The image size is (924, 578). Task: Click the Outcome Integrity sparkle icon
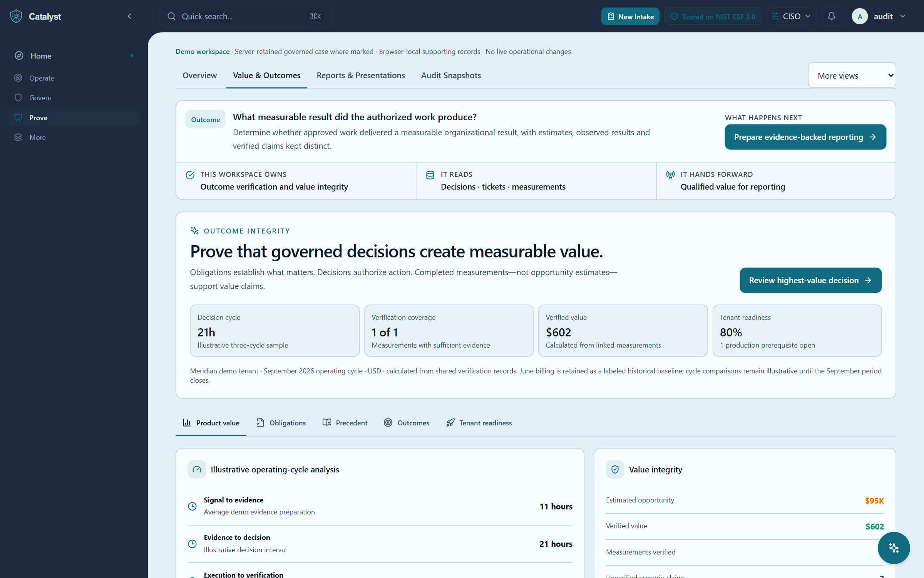coord(194,230)
